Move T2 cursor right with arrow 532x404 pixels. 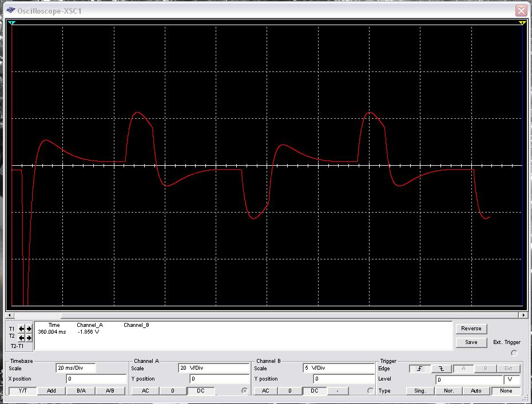click(29, 338)
